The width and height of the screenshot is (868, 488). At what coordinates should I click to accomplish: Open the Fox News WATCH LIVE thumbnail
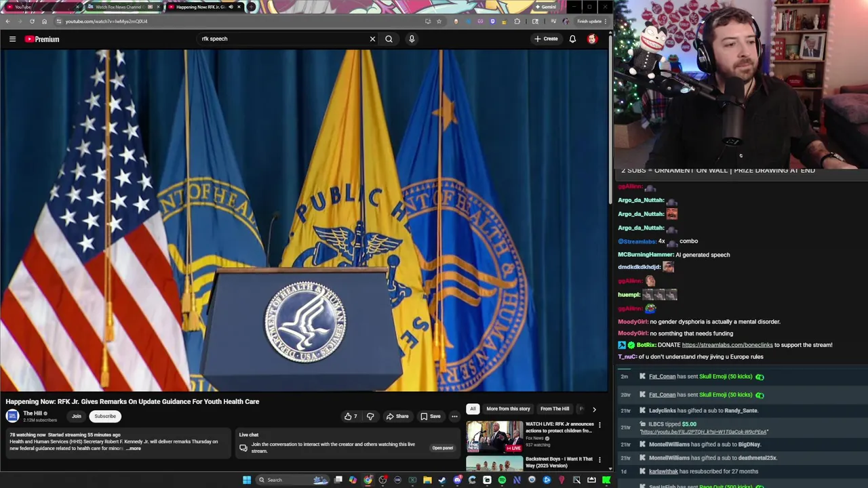[x=494, y=438]
